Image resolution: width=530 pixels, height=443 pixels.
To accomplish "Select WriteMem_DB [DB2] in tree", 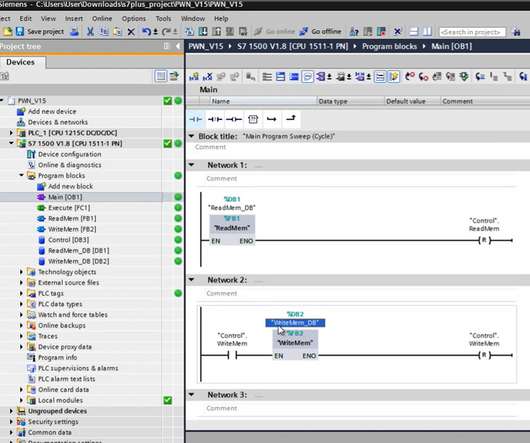I will [x=78, y=261].
